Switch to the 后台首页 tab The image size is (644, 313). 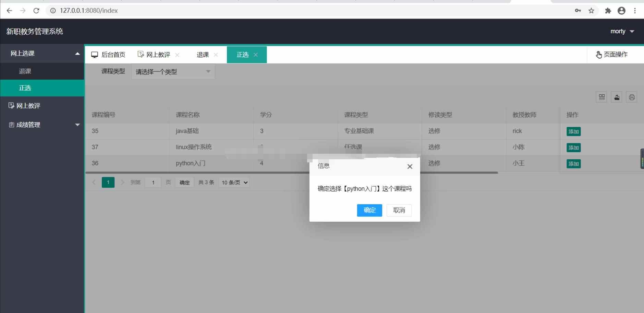pyautogui.click(x=108, y=55)
